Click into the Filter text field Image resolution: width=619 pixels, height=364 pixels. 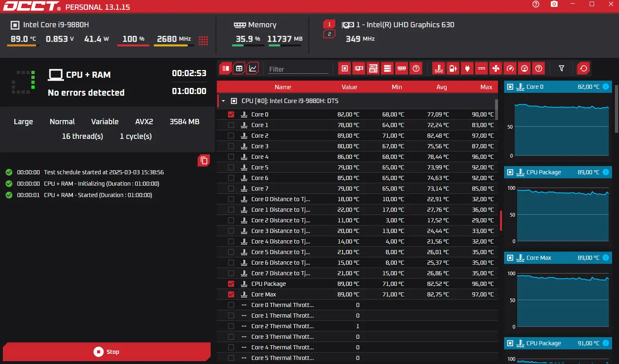[298, 69]
